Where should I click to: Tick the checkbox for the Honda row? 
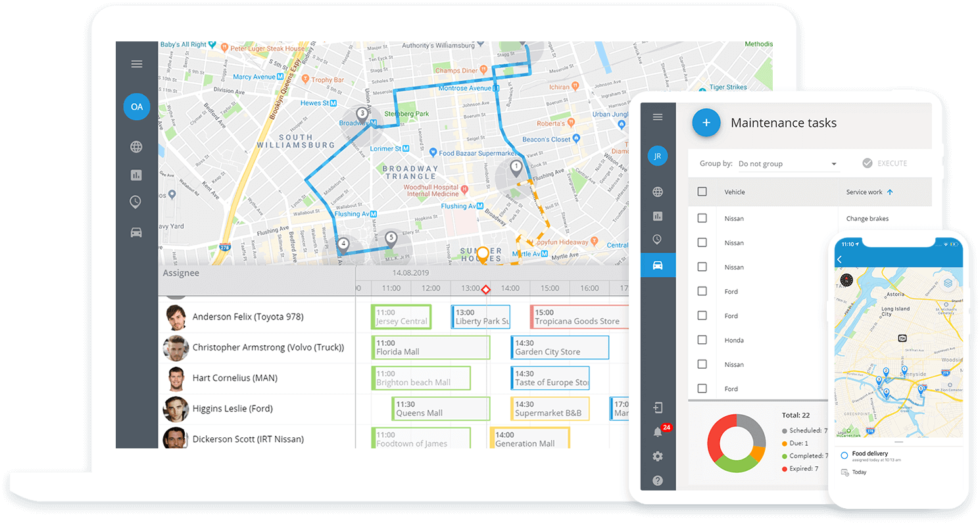coord(702,339)
